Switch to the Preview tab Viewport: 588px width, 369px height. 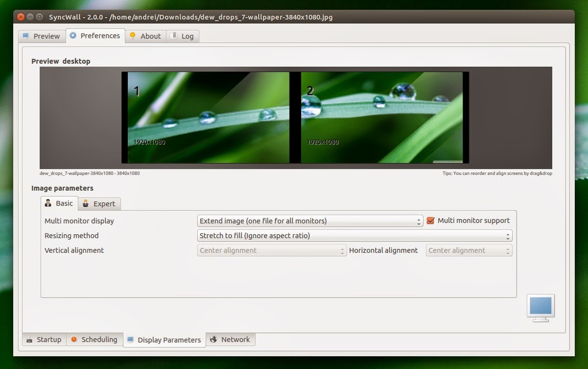[42, 35]
